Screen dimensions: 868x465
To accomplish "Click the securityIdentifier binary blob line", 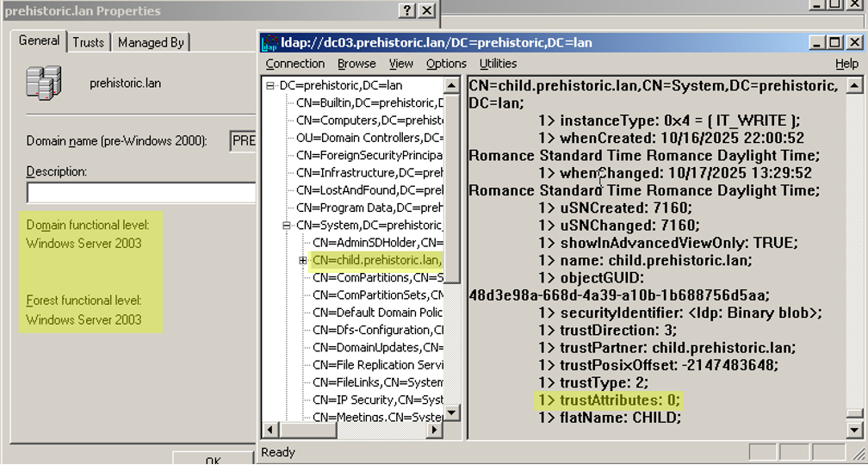I will [x=680, y=313].
